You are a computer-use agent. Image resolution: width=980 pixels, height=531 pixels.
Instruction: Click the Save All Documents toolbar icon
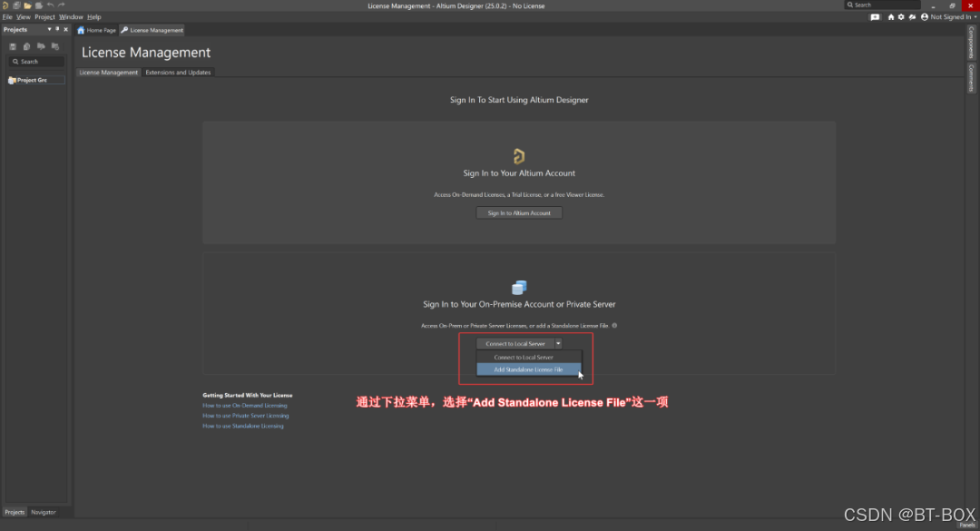[16, 5]
